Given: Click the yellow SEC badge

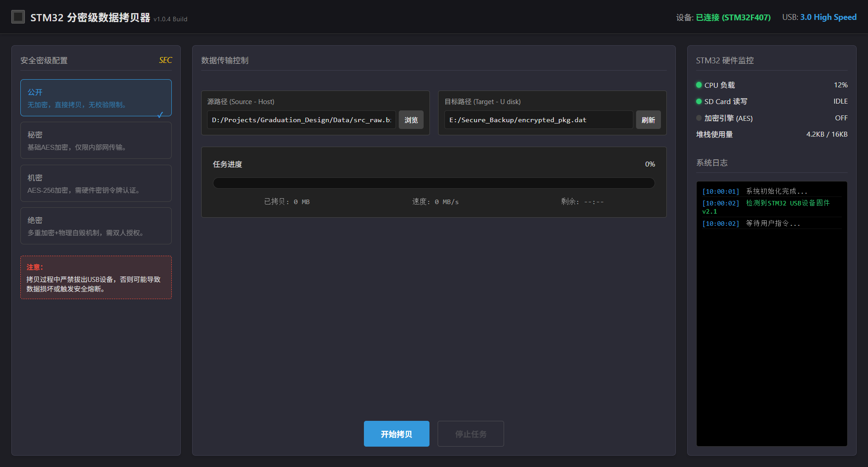Looking at the screenshot, I should tap(165, 60).
